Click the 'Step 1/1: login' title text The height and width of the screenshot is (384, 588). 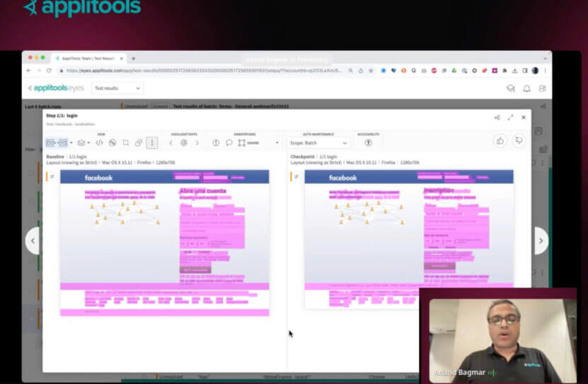pos(62,115)
